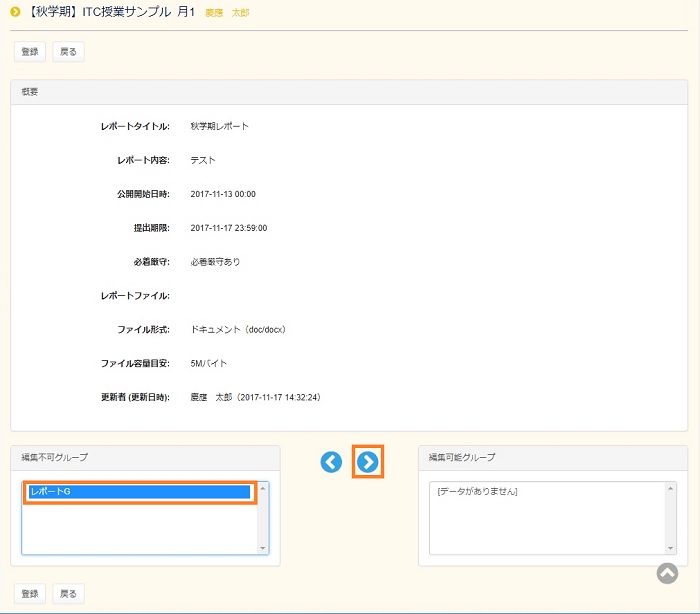Click the 【秋学期】ITC授業サンプル 月1 course title

pyautogui.click(x=112, y=12)
